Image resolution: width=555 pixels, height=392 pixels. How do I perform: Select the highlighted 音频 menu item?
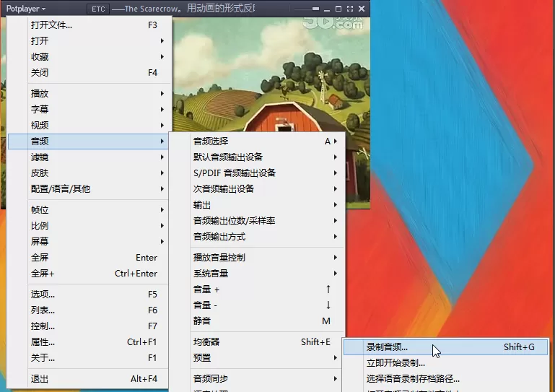click(89, 141)
